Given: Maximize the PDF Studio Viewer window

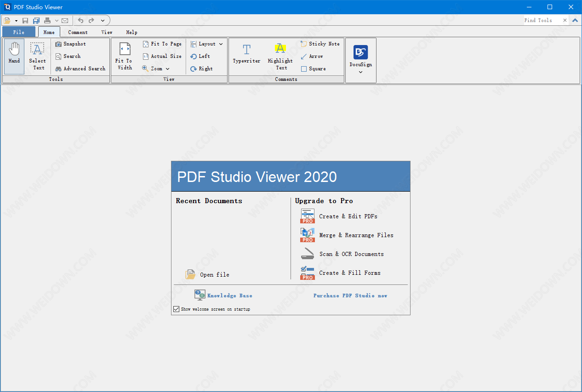Looking at the screenshot, I should point(550,7).
